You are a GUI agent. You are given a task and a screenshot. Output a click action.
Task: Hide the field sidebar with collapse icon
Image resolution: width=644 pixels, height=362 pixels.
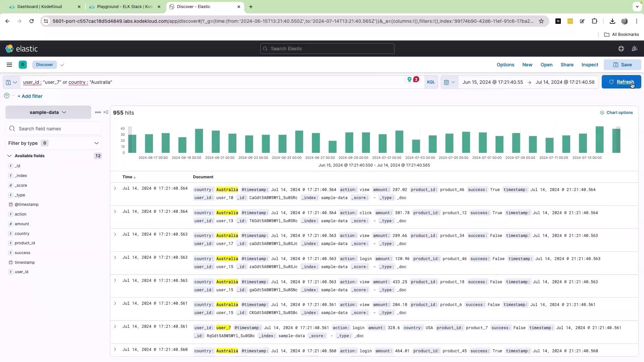tap(106, 112)
